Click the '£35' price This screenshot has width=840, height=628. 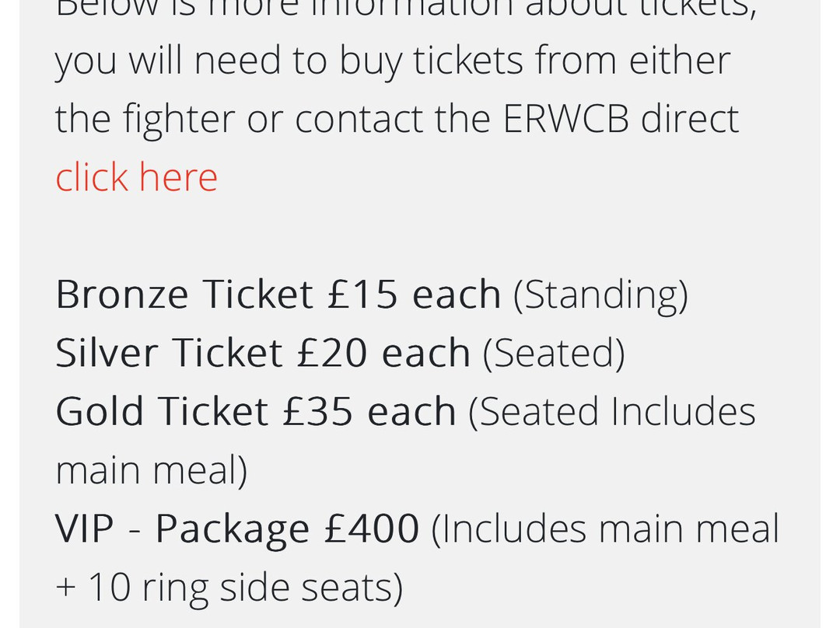pos(317,411)
